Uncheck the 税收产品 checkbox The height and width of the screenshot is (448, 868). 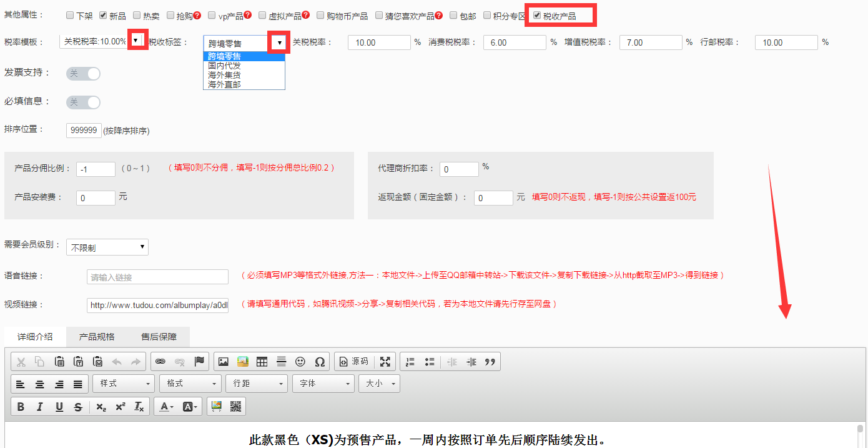click(x=537, y=16)
